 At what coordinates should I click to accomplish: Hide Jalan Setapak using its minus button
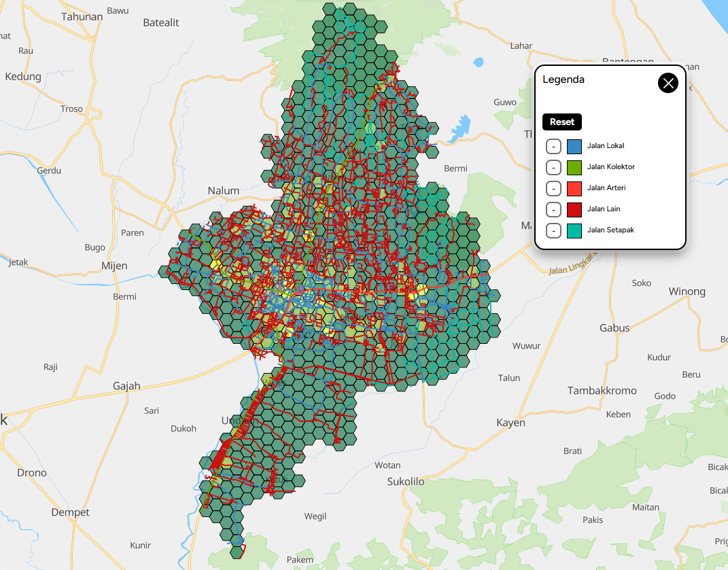[x=554, y=230]
